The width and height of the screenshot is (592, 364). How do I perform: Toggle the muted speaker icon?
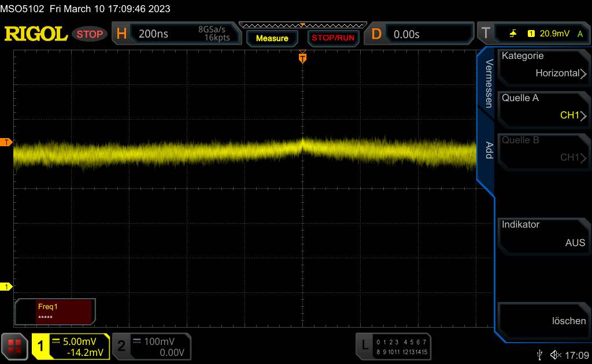click(556, 355)
